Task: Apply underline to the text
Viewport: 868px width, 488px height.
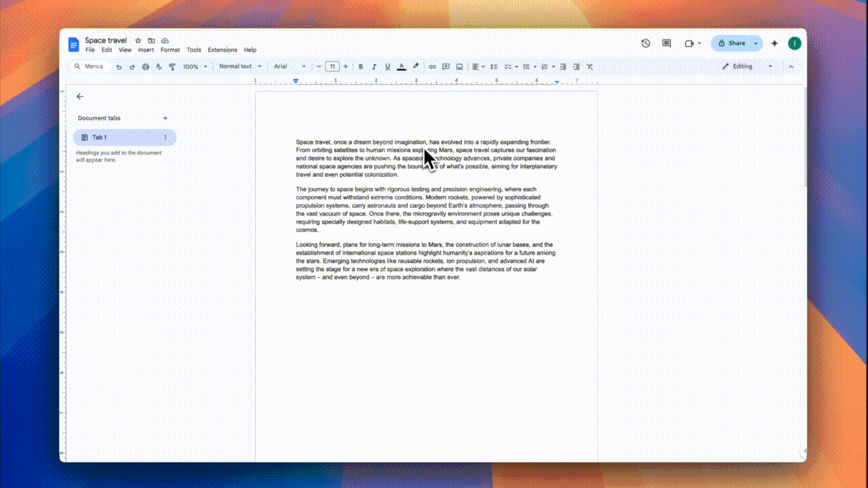Action: point(387,66)
